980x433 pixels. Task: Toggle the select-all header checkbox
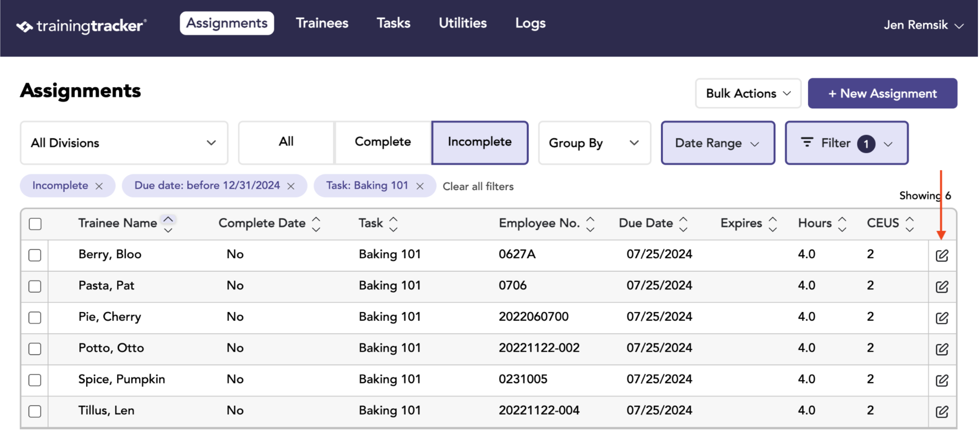35,224
